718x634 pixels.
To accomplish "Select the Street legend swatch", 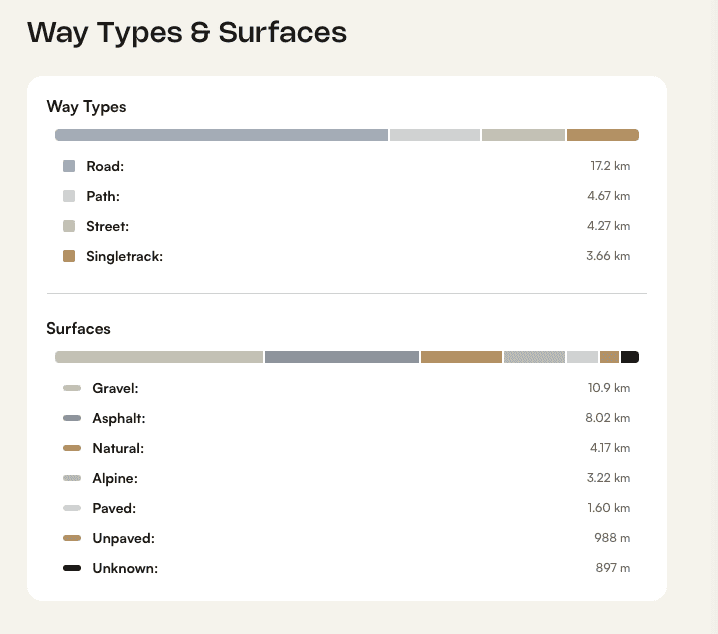I will 69,226.
